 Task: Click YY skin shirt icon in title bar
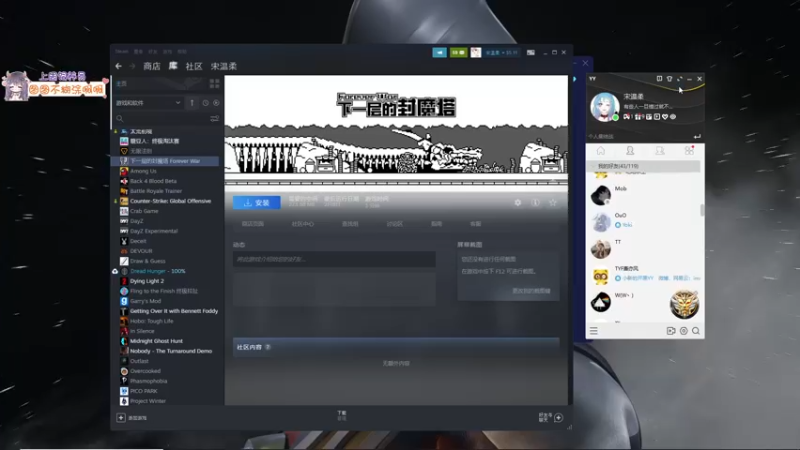(x=669, y=79)
